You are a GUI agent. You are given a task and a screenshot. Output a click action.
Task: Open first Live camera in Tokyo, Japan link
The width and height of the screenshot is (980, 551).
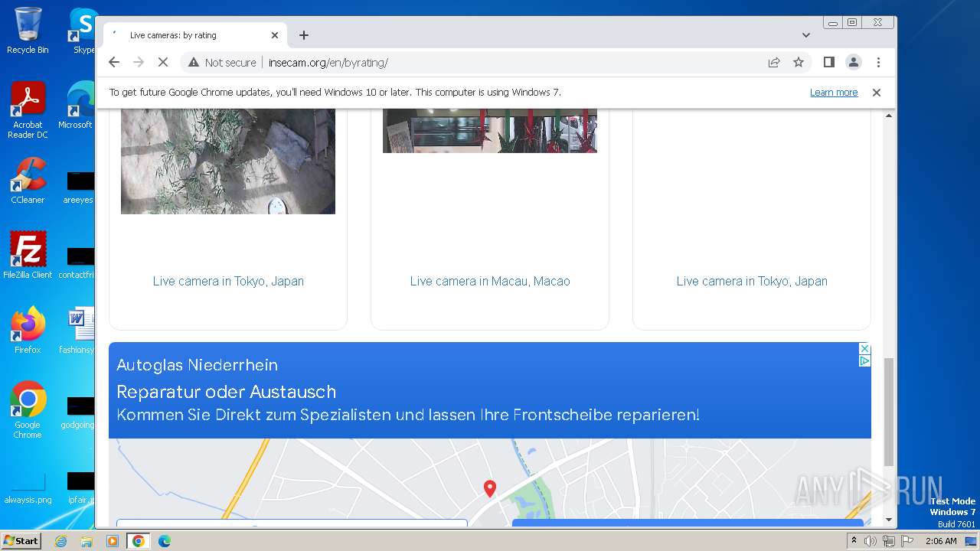tap(228, 282)
